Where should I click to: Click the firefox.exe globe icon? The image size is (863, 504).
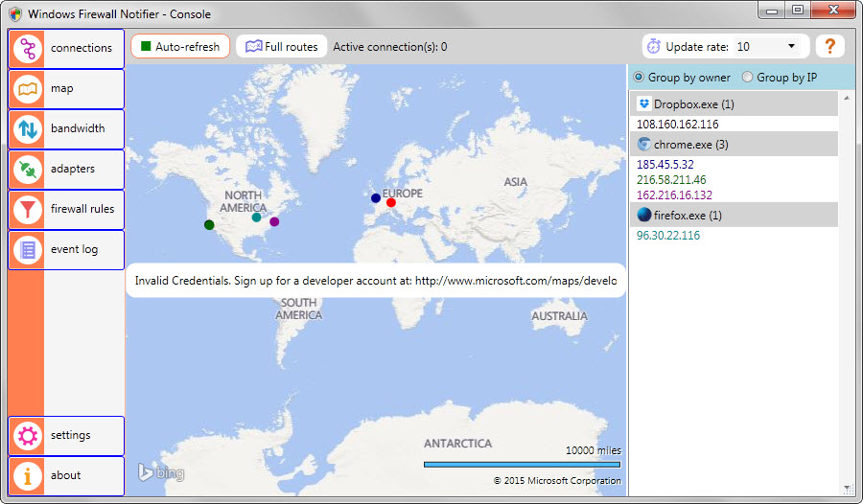[x=644, y=215]
